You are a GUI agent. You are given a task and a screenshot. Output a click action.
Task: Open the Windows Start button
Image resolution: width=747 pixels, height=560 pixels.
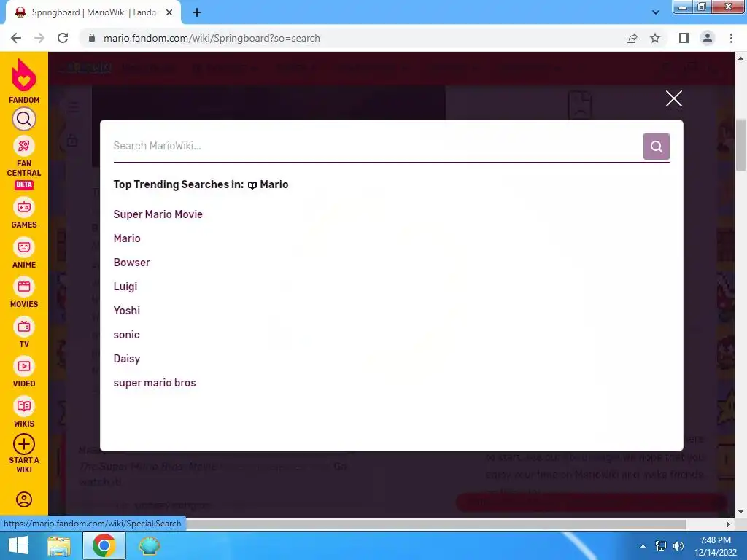(x=18, y=545)
